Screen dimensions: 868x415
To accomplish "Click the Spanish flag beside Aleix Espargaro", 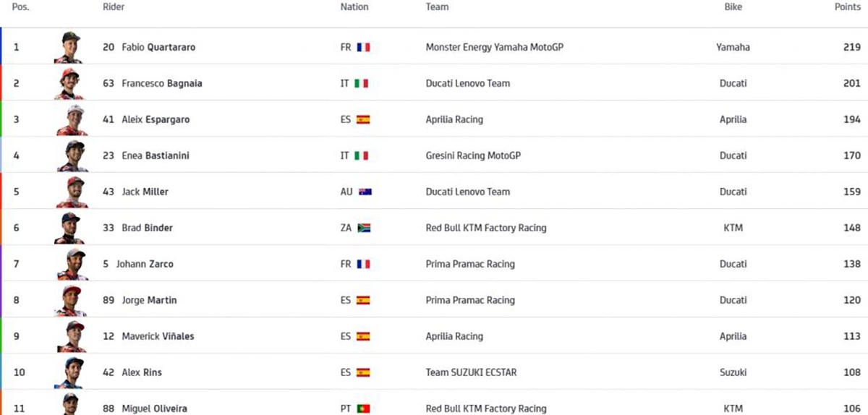I will [363, 119].
